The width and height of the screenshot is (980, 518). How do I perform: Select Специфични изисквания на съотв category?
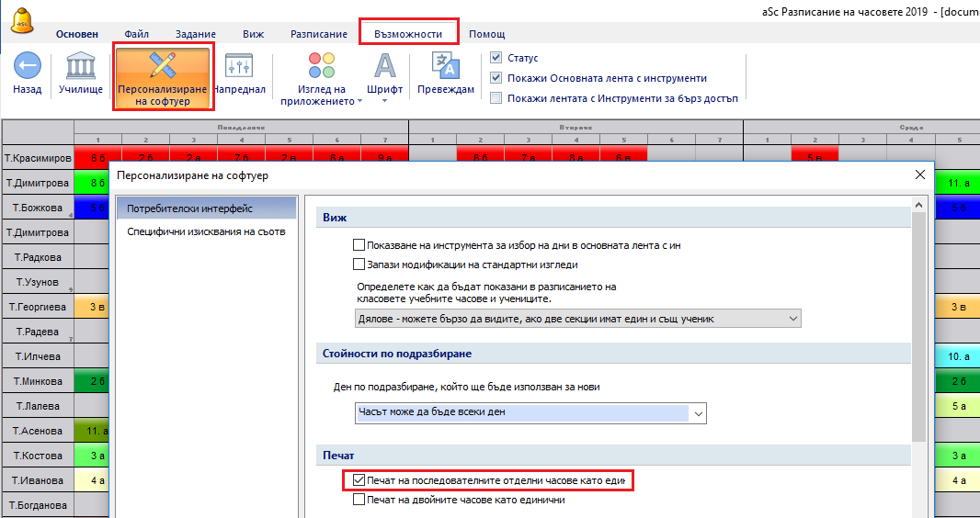coord(206,231)
